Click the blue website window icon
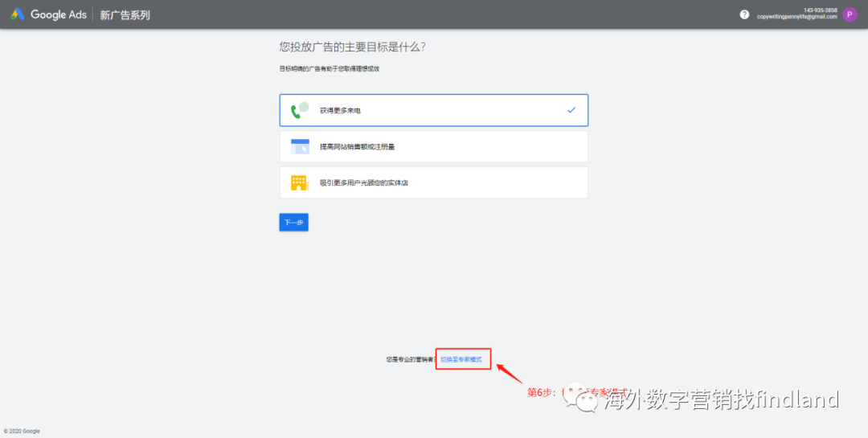Viewport: 868px width, 438px height. click(x=300, y=147)
